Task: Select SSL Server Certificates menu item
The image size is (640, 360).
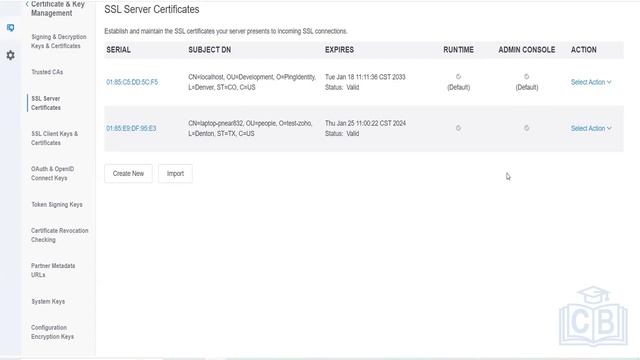Action: coord(46,103)
